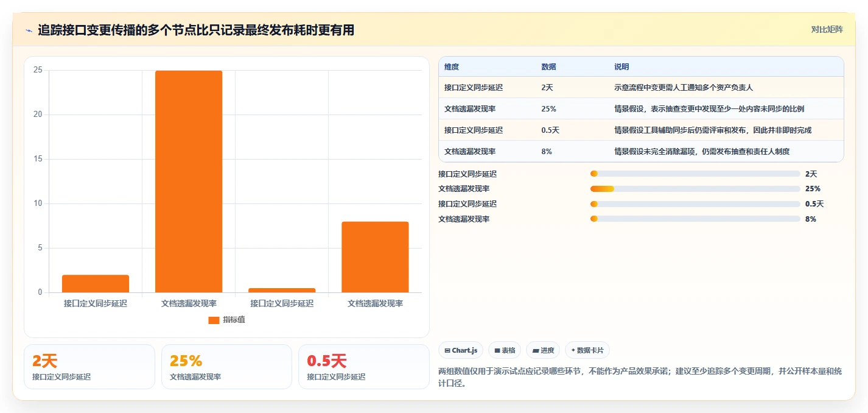Image resolution: width=868 pixels, height=413 pixels.
Task: Click the footnote starting with 两组数值仅用于演示
Action: pyautogui.click(x=640, y=378)
